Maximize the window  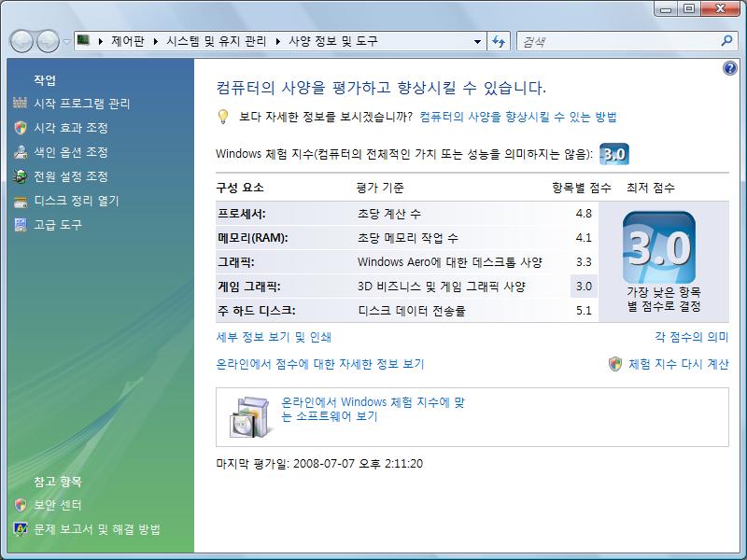[x=690, y=8]
